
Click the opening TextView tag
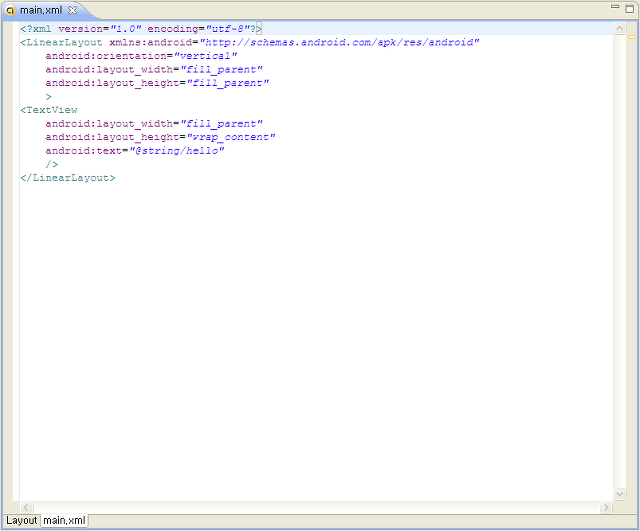(49, 110)
